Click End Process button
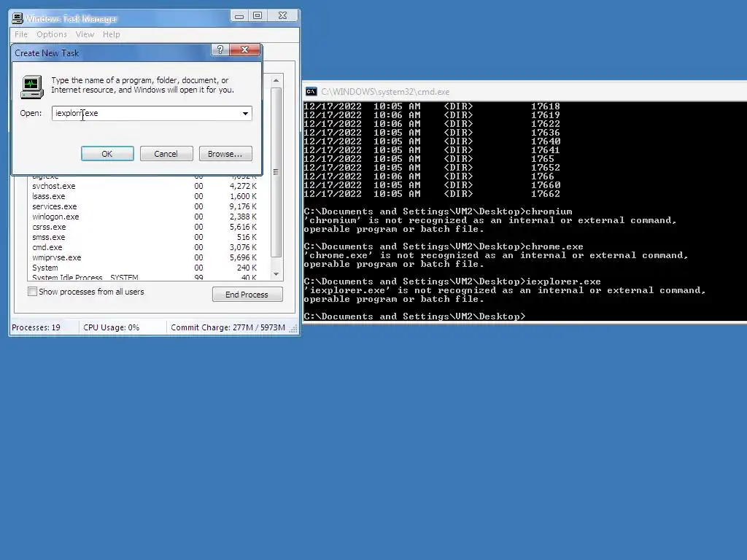 tap(247, 295)
